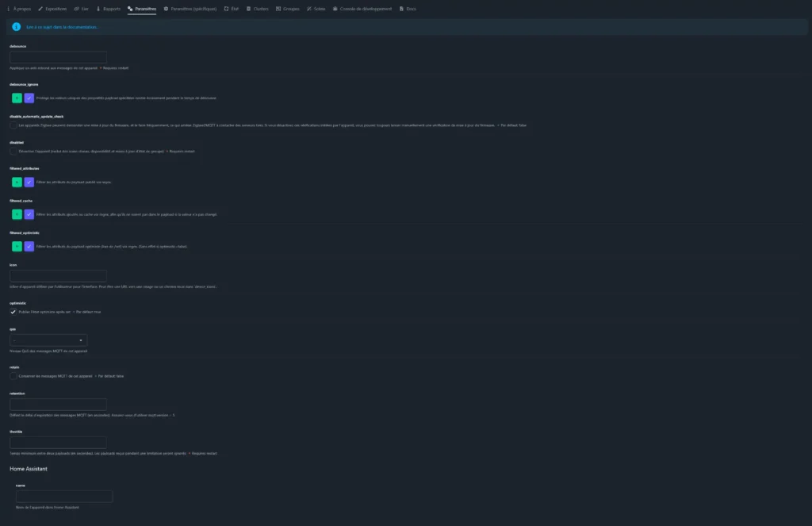Switch to the Expositions tab
812x526 pixels.
[52, 9]
